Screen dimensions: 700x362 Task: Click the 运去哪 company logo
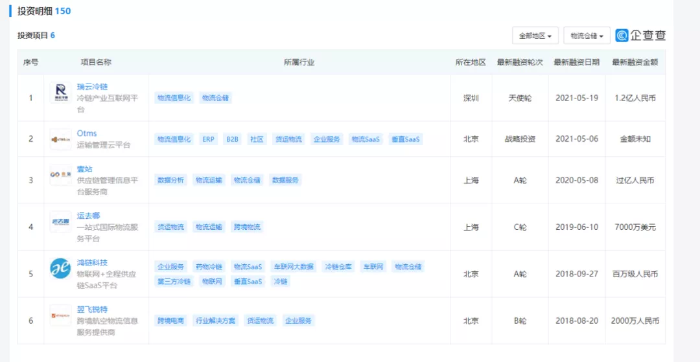click(60, 221)
